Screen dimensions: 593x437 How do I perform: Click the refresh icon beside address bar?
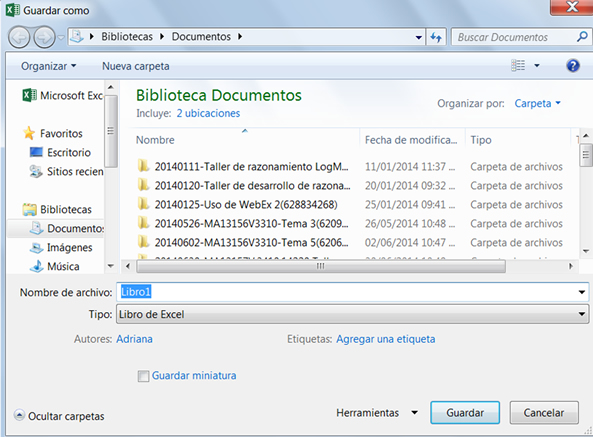pyautogui.click(x=436, y=37)
